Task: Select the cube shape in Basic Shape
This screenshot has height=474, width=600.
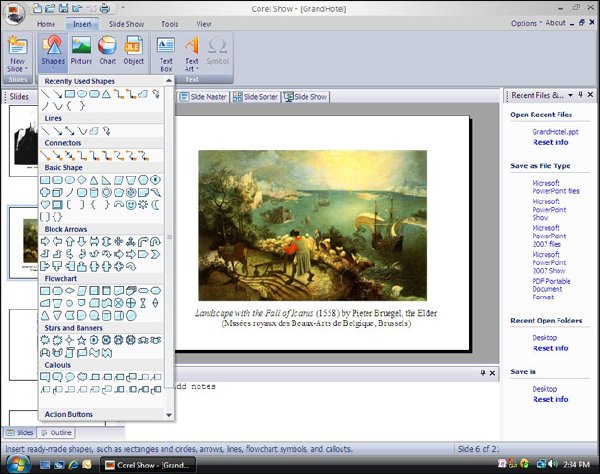Action: 57,192
